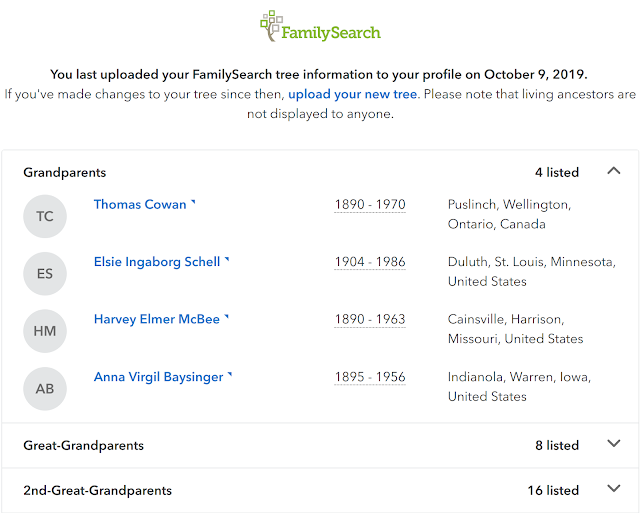Open arrow menu beside Thomas Cowan
Viewport: 640px width, 513px height.
(193, 202)
